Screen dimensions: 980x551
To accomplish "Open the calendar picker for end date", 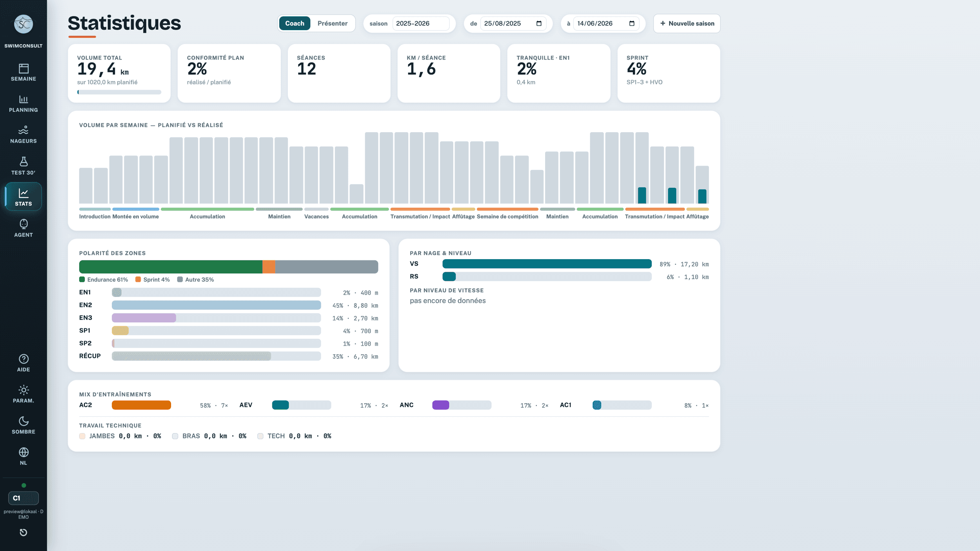I will [632, 23].
